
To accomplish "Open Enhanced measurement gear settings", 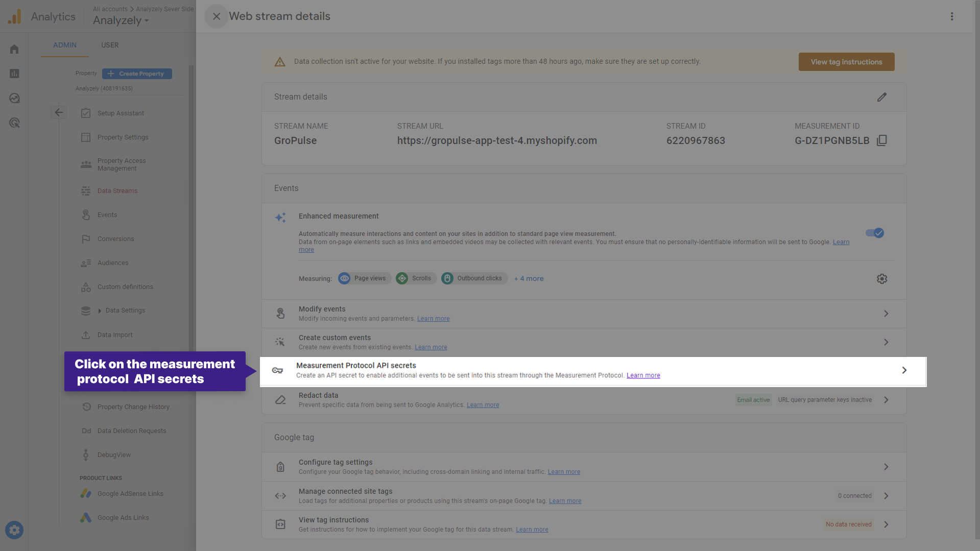I will (x=882, y=279).
